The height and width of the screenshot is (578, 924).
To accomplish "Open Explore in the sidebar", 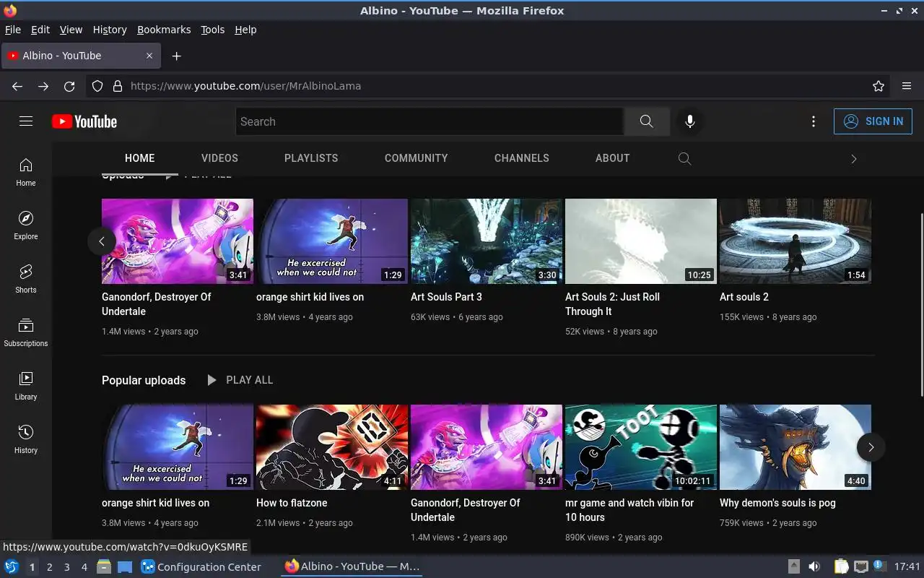I will tap(26, 225).
